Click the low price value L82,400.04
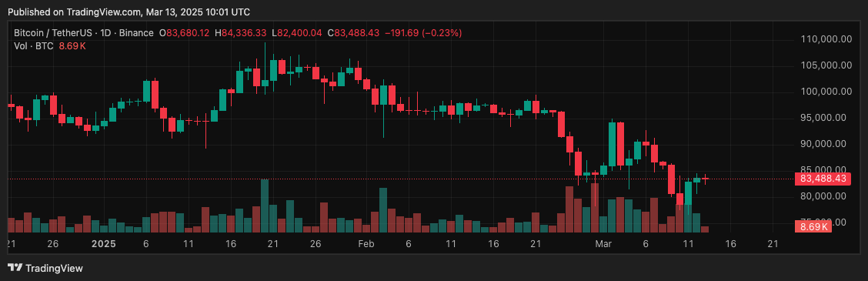This screenshot has height=281, width=868. point(297,33)
